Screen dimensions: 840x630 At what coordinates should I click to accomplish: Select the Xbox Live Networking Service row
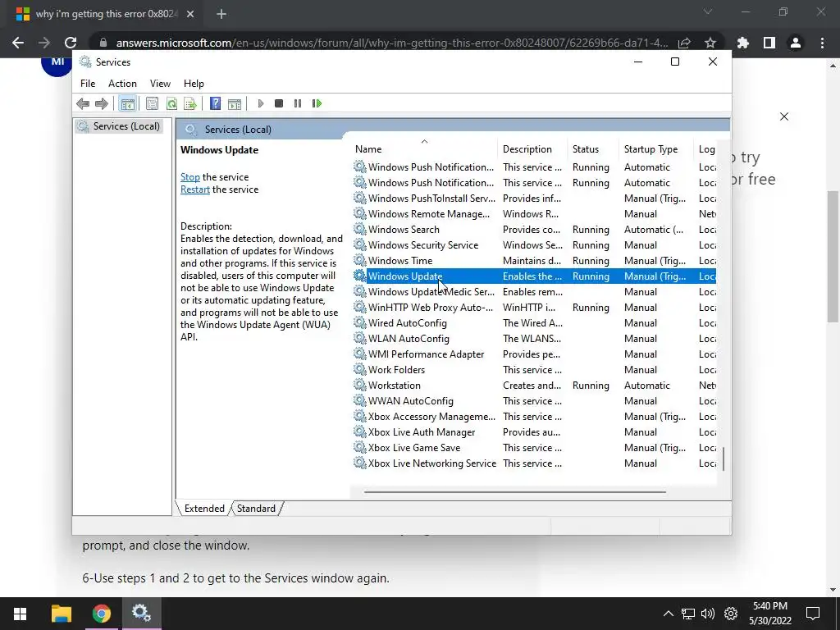click(534, 463)
